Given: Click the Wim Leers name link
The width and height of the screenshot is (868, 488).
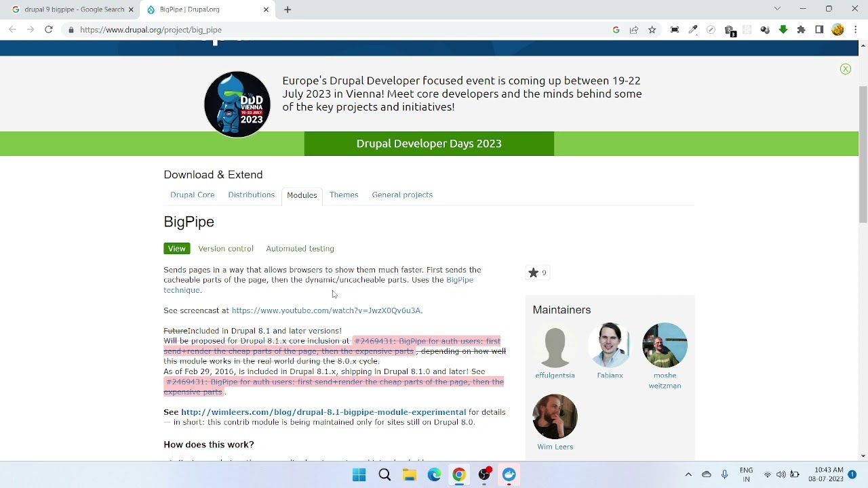Looking at the screenshot, I should 555,447.
